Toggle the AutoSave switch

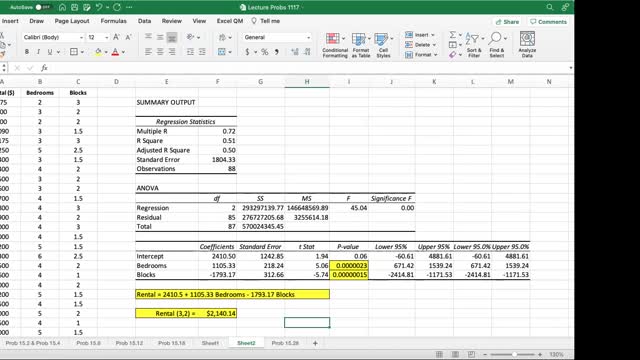click(x=43, y=7)
